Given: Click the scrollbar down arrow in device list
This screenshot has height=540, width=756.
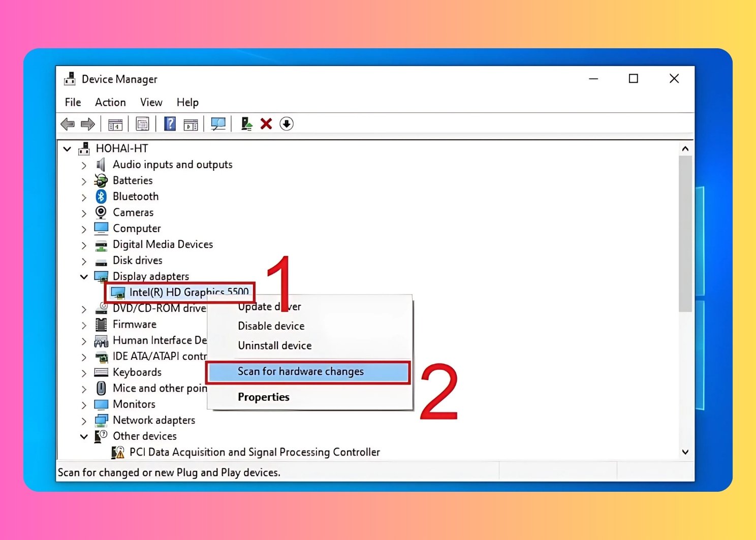Looking at the screenshot, I should pyautogui.click(x=685, y=452).
